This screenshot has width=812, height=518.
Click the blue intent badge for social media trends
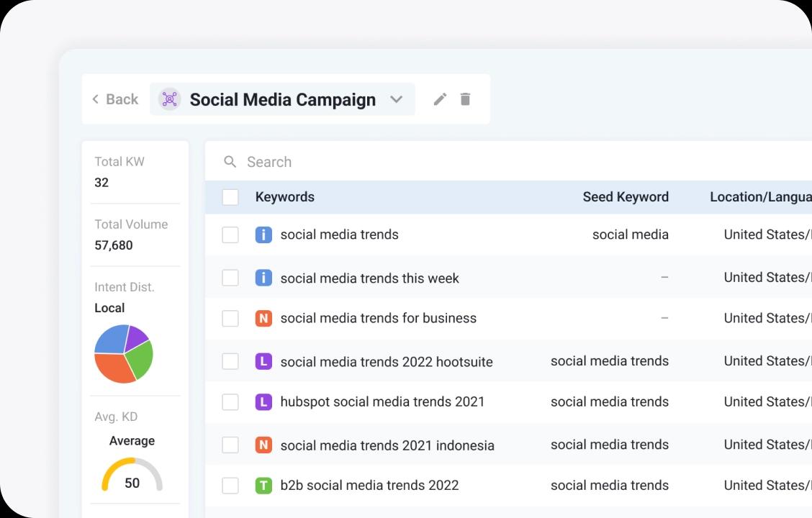(x=263, y=235)
